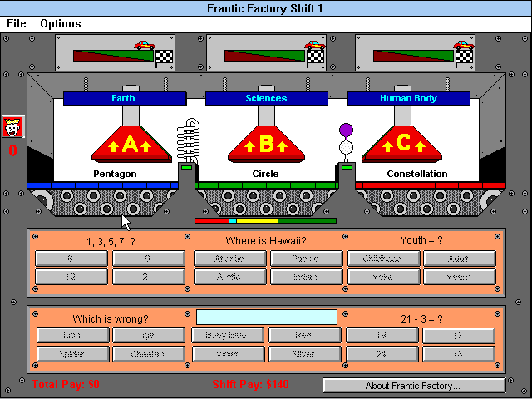532x399 pixels.
Task: Click the crowned worker face icon
Action: [x=13, y=126]
